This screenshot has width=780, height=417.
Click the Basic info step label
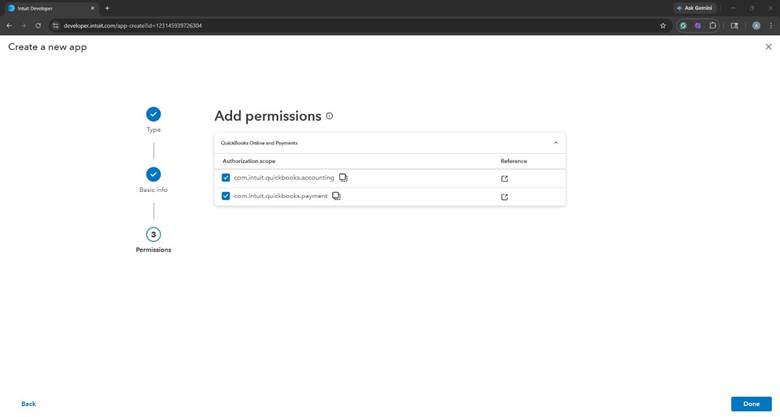pos(153,190)
